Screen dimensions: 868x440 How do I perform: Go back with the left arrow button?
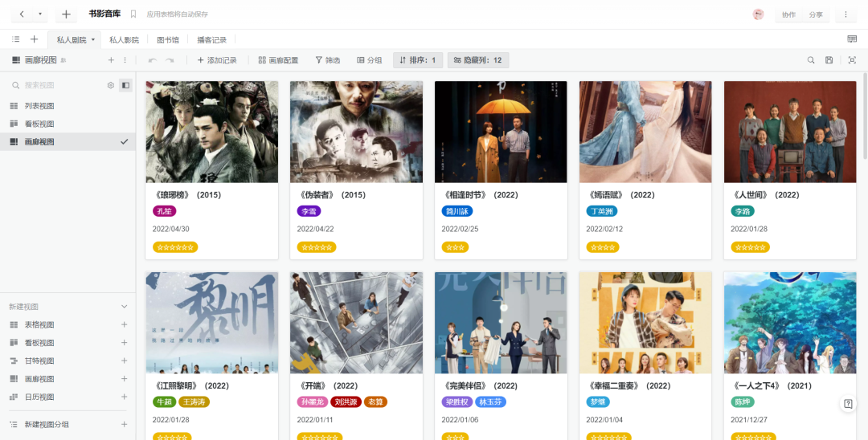[22, 14]
